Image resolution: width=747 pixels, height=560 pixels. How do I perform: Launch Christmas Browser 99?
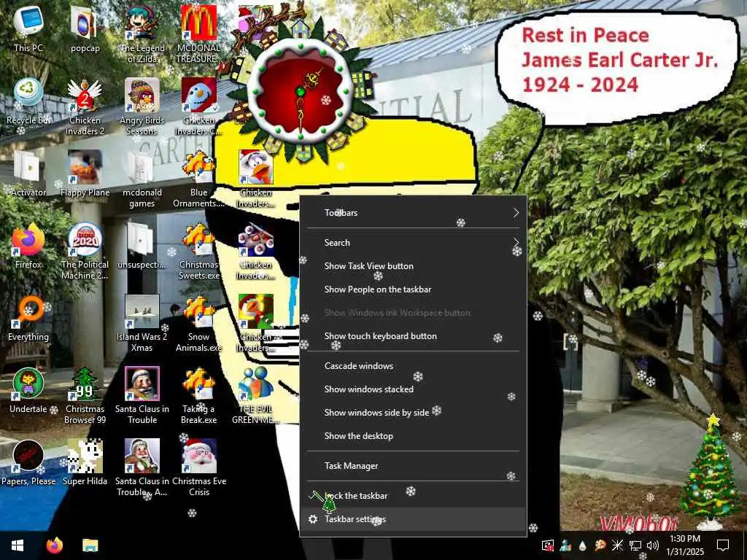pos(85,394)
